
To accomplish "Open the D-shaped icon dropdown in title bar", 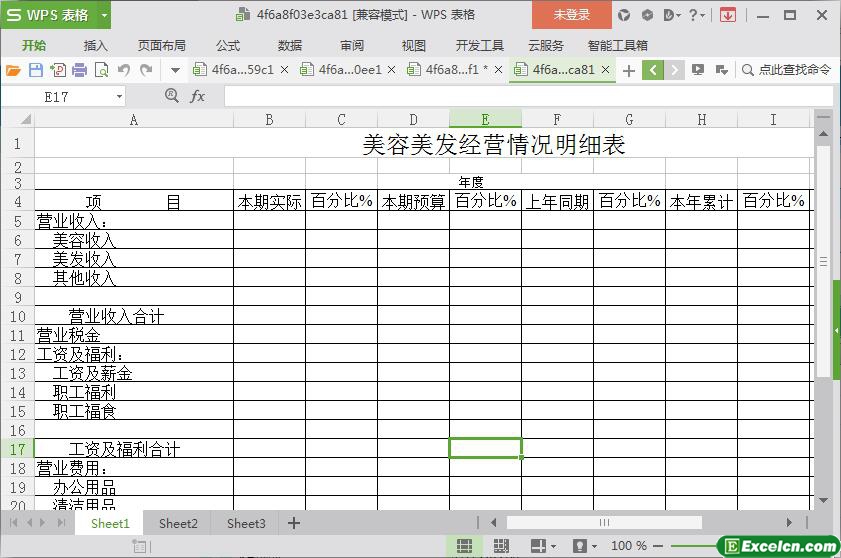I will tap(672, 15).
